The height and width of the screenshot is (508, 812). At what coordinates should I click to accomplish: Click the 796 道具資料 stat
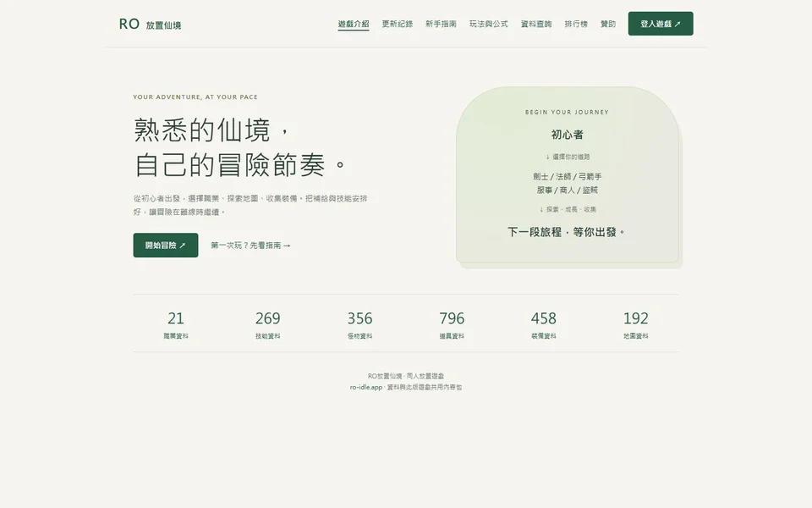pos(452,324)
